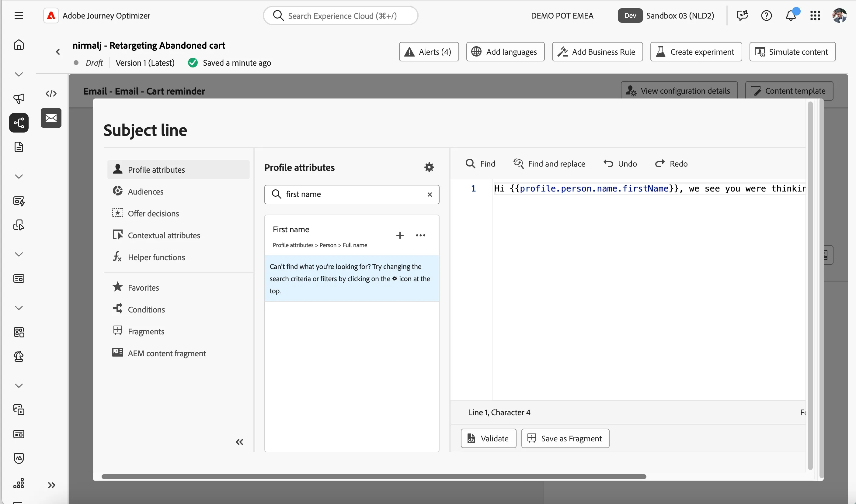Expand the left navigation with double arrow

pos(51,485)
